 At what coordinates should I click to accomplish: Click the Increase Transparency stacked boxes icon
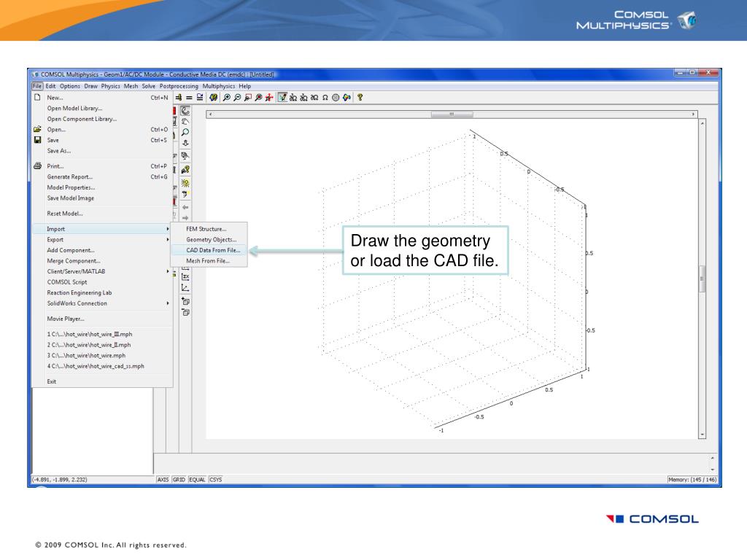coord(185,301)
